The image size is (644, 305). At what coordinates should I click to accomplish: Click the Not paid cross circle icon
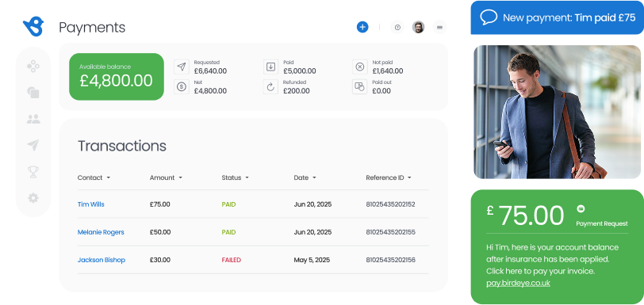(x=360, y=67)
